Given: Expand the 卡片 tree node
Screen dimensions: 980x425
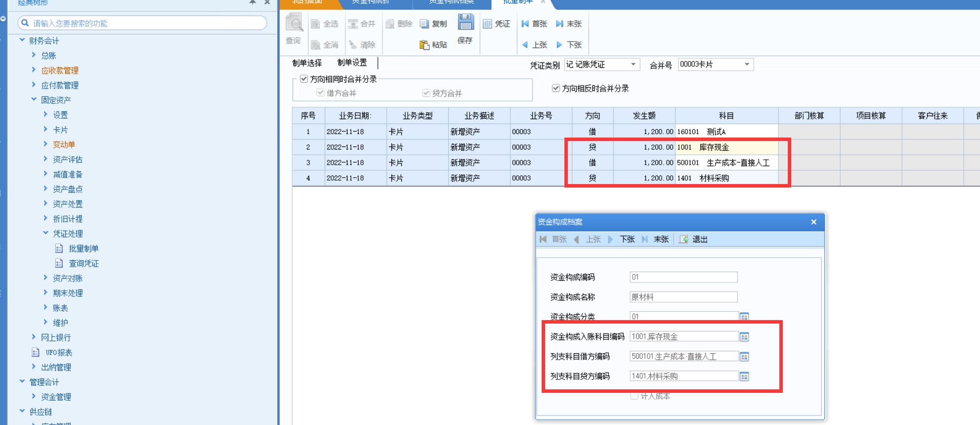Looking at the screenshot, I should tap(45, 129).
